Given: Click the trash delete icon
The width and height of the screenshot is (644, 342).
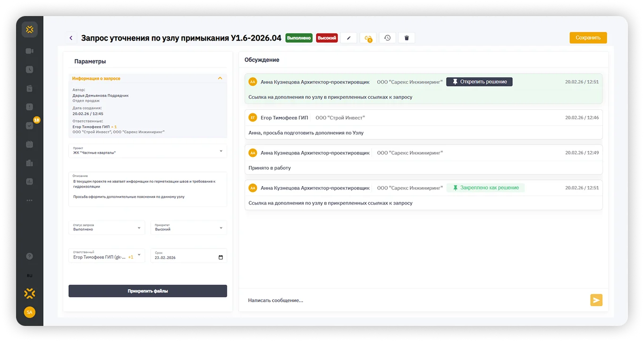Looking at the screenshot, I should click(x=407, y=38).
